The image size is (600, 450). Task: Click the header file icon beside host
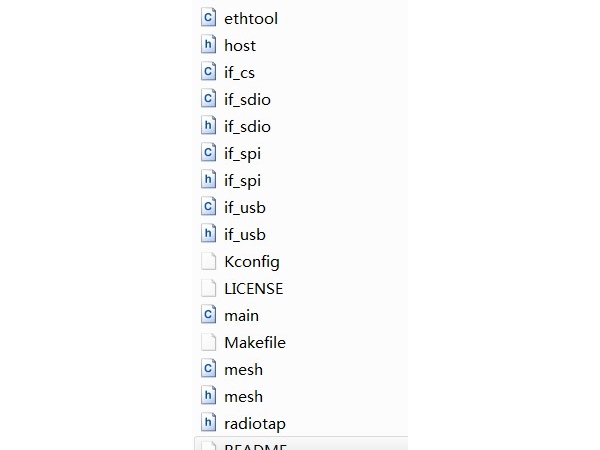tap(208, 45)
